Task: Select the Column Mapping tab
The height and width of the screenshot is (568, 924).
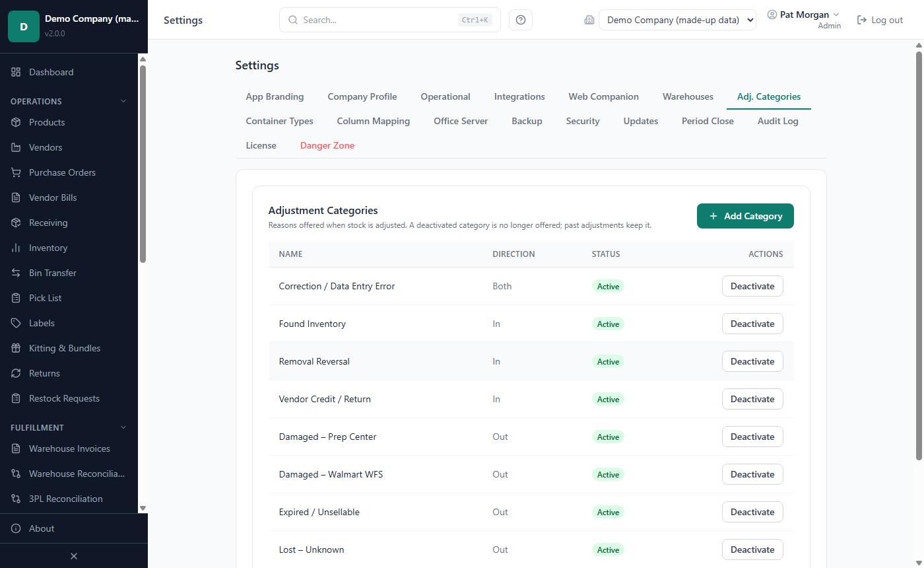Action: pyautogui.click(x=374, y=121)
